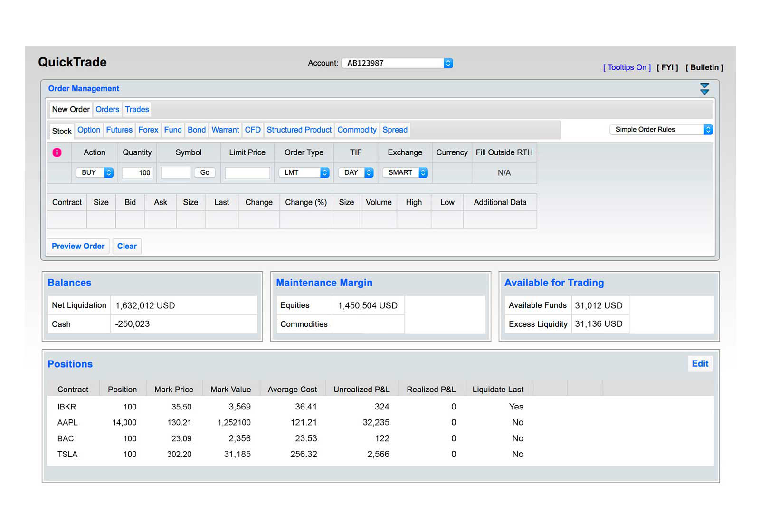Image resolution: width=760 pixels, height=532 pixels.
Task: Select the Futures product tab
Action: pyautogui.click(x=119, y=130)
